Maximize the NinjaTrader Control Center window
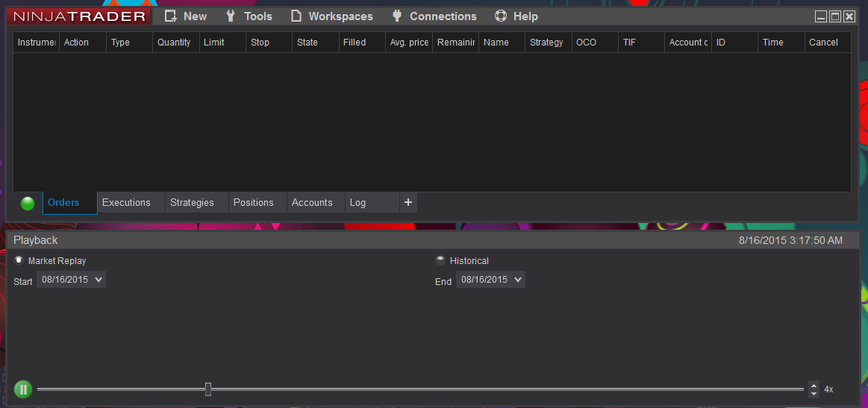This screenshot has width=868, height=408. (x=834, y=16)
